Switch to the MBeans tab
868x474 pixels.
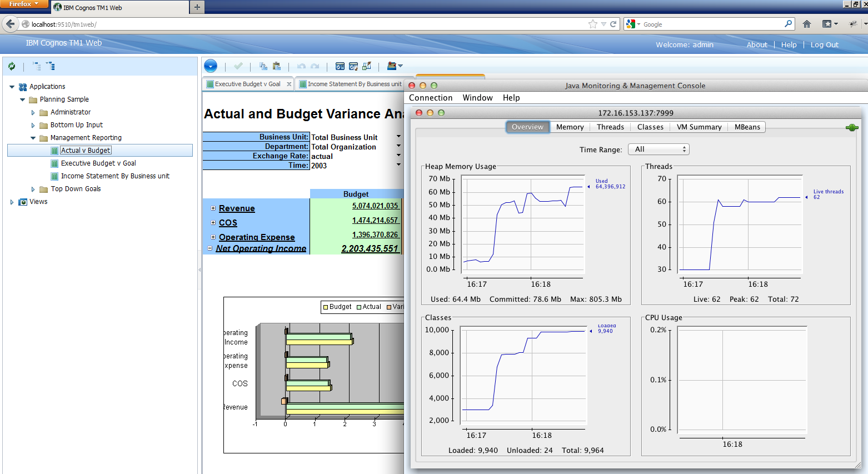coord(747,127)
